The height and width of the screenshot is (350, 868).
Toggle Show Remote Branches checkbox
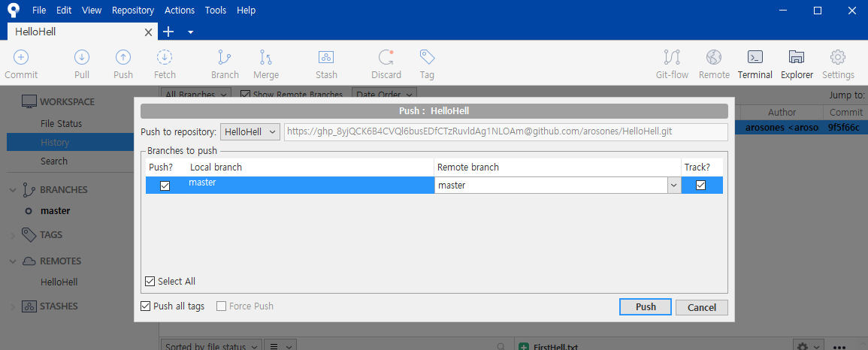point(245,95)
